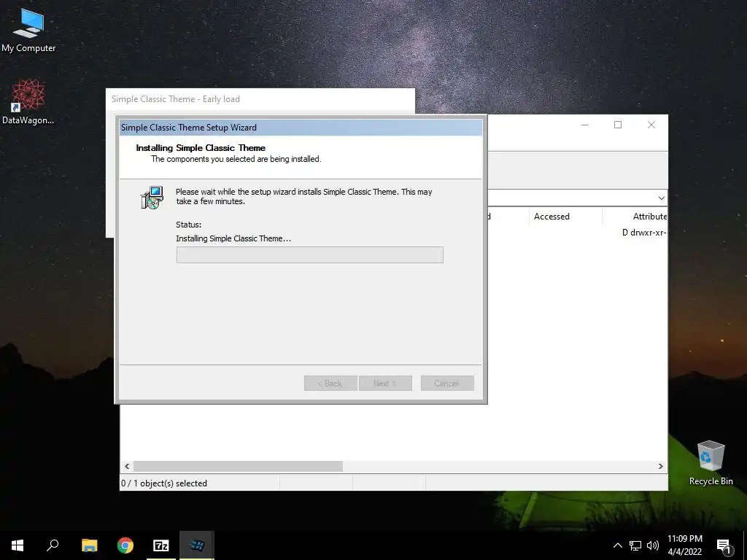Switch to 7-Zip in the taskbar
The height and width of the screenshot is (560, 747).
(x=161, y=545)
